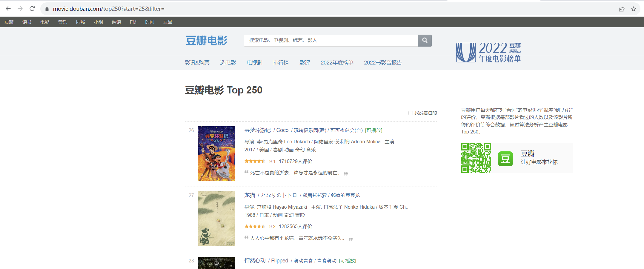Click the 2017 / 美国 / 喜剧 info line
644x269 pixels.
280,150
